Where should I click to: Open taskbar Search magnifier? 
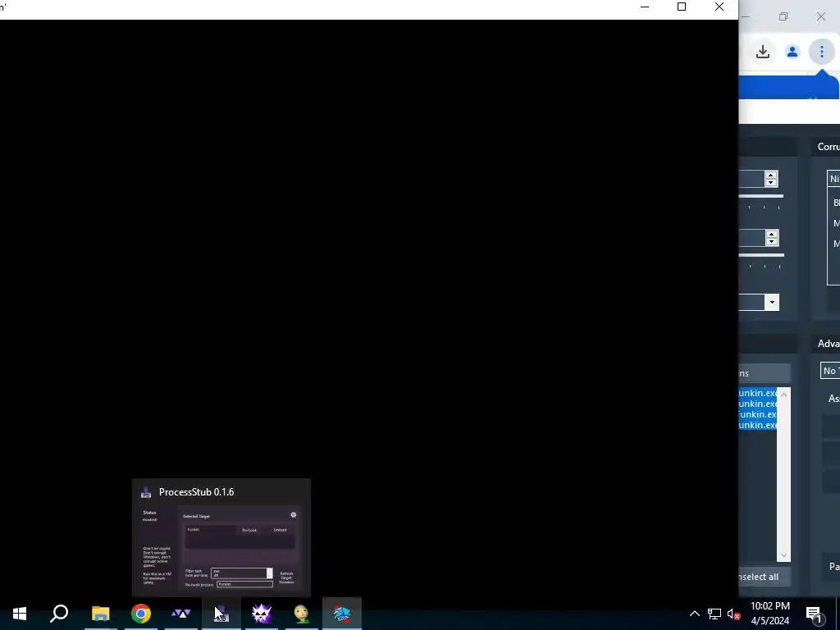pos(59,614)
